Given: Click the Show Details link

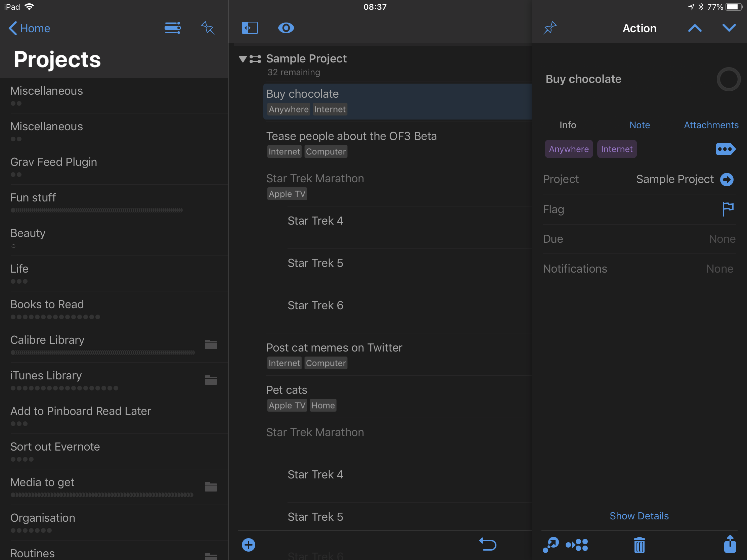Looking at the screenshot, I should [x=639, y=516].
